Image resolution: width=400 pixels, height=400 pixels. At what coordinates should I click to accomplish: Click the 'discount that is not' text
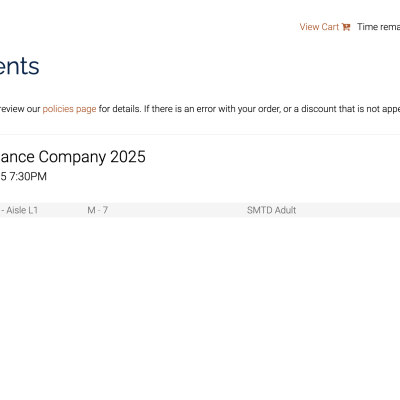click(x=336, y=109)
